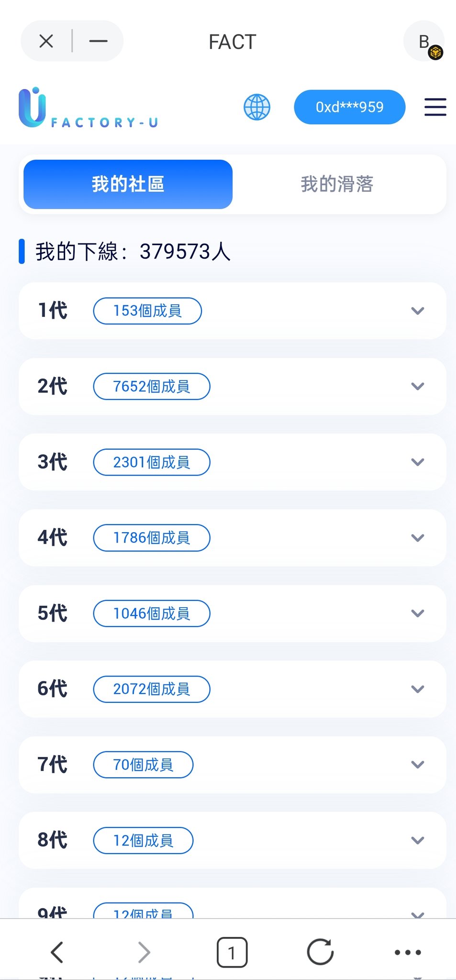Image resolution: width=456 pixels, height=980 pixels.
Task: Open the three-dot more options
Action: 408,952
